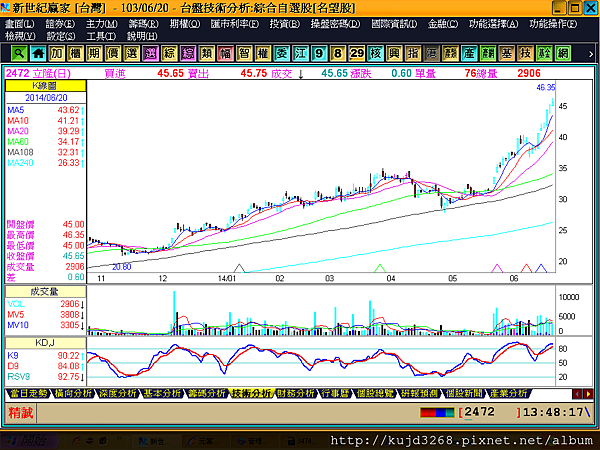The image size is (600, 450).
Task: Switch to the 個股新聞 tab
Action: point(464,393)
